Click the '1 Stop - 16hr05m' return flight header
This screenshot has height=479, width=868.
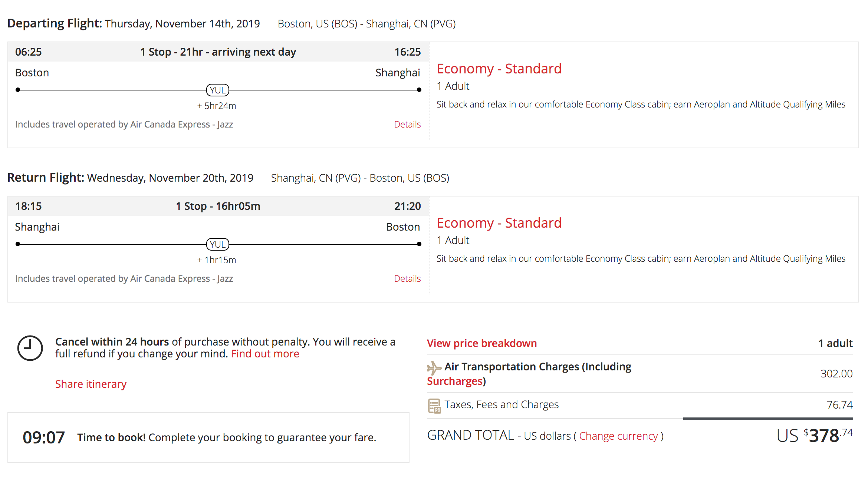(218, 207)
